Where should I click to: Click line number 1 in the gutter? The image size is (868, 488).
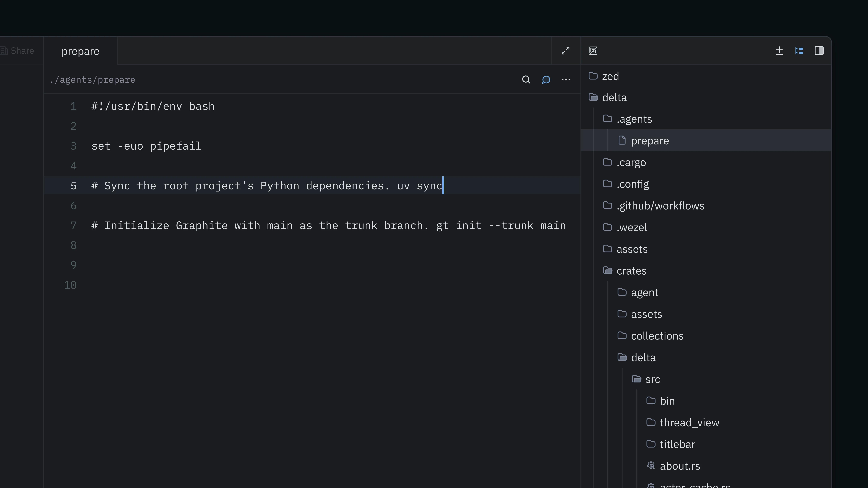73,106
